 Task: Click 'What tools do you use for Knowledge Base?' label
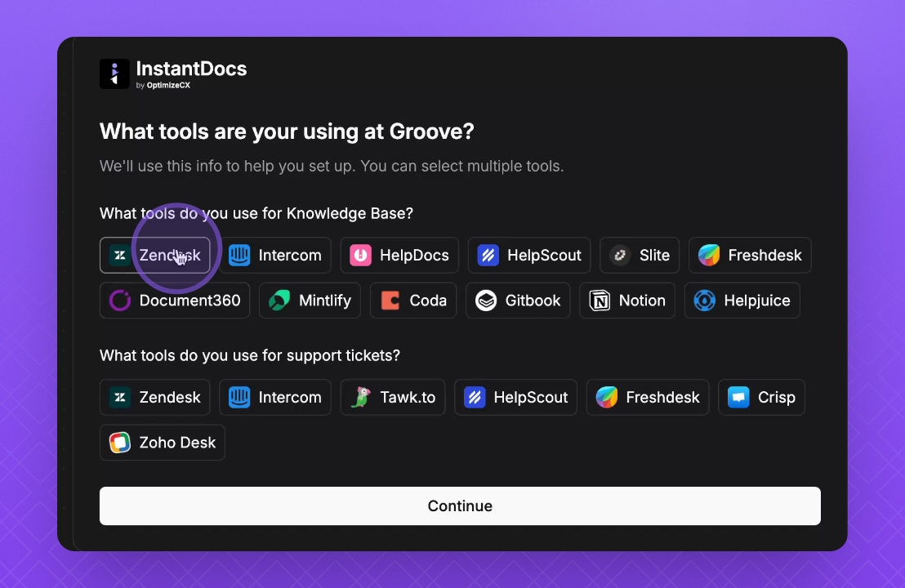256,213
